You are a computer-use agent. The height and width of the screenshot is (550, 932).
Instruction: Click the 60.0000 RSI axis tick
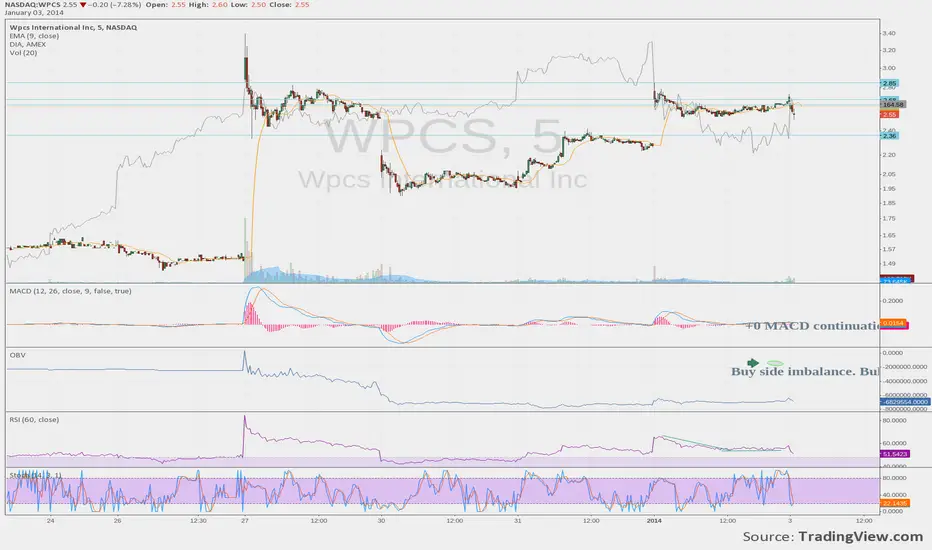click(895, 443)
